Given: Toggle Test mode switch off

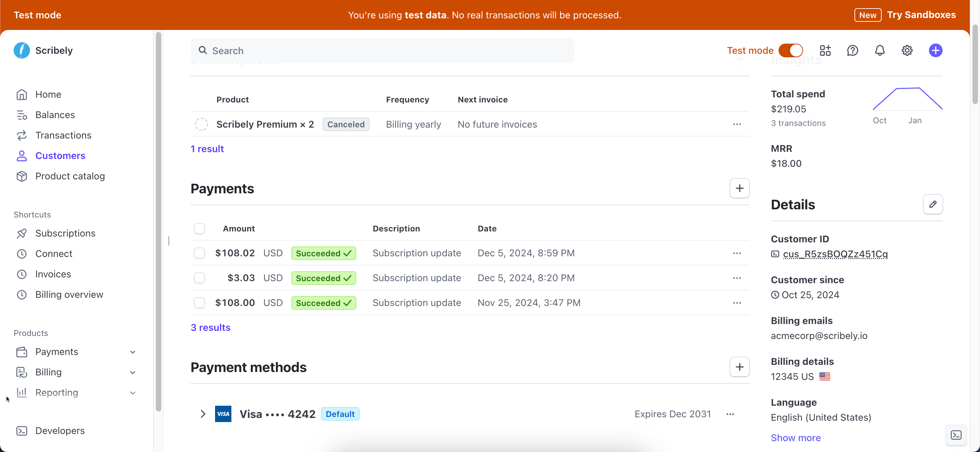Looking at the screenshot, I should (790, 51).
